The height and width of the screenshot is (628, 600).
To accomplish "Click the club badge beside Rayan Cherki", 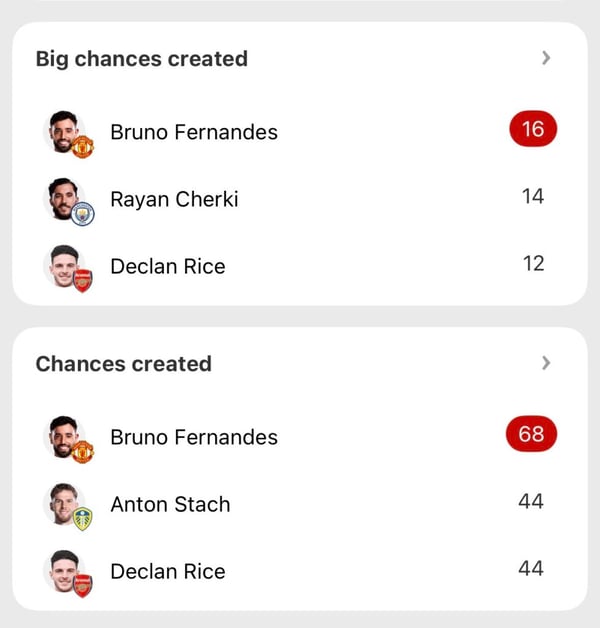I will click(82, 213).
